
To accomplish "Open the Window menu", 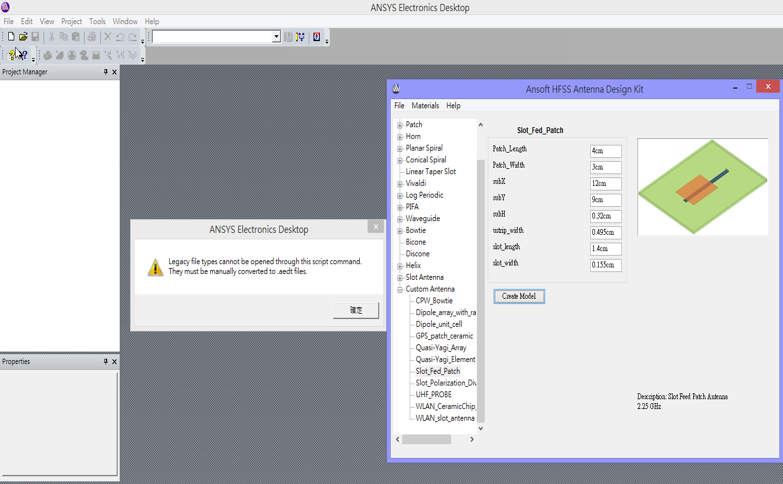I will [x=125, y=21].
